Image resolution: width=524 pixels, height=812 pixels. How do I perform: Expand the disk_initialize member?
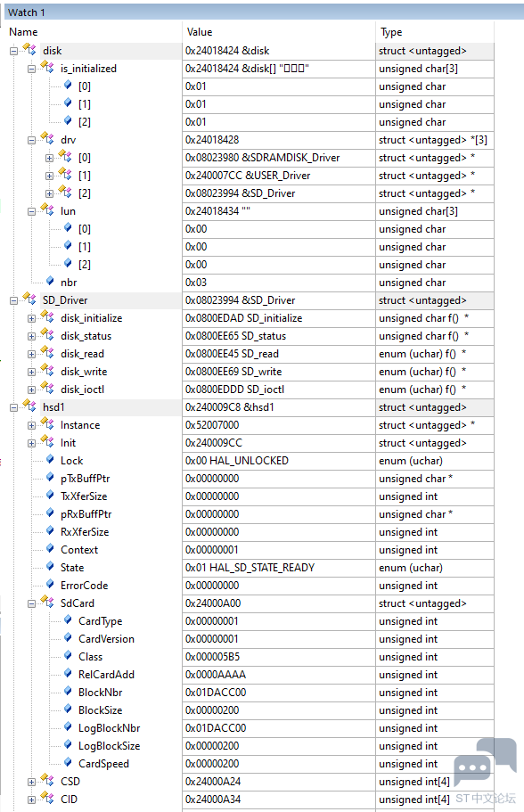(x=31, y=318)
